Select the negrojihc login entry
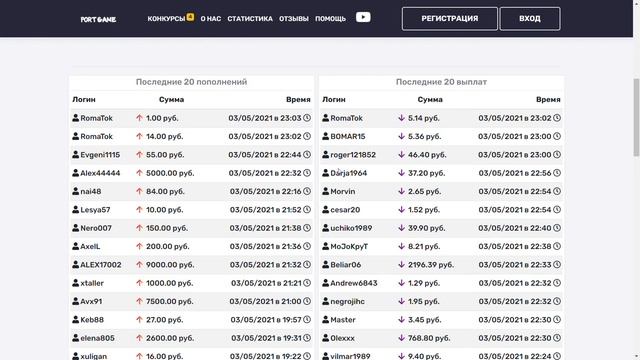Image resolution: width=640 pixels, height=360 pixels. 347,302
